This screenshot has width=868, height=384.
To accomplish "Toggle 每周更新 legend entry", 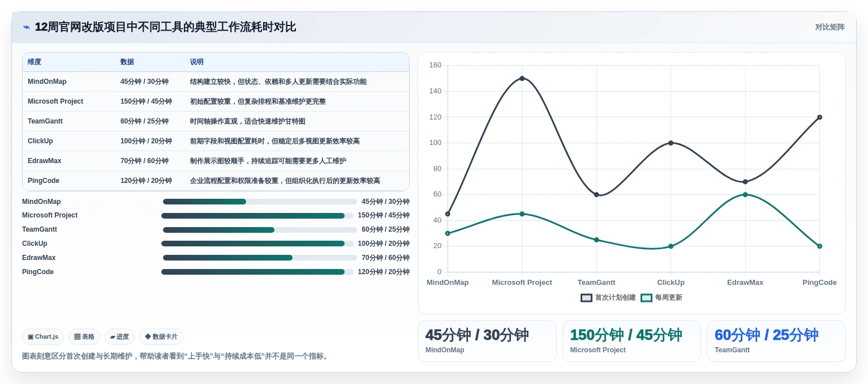I will pos(661,297).
